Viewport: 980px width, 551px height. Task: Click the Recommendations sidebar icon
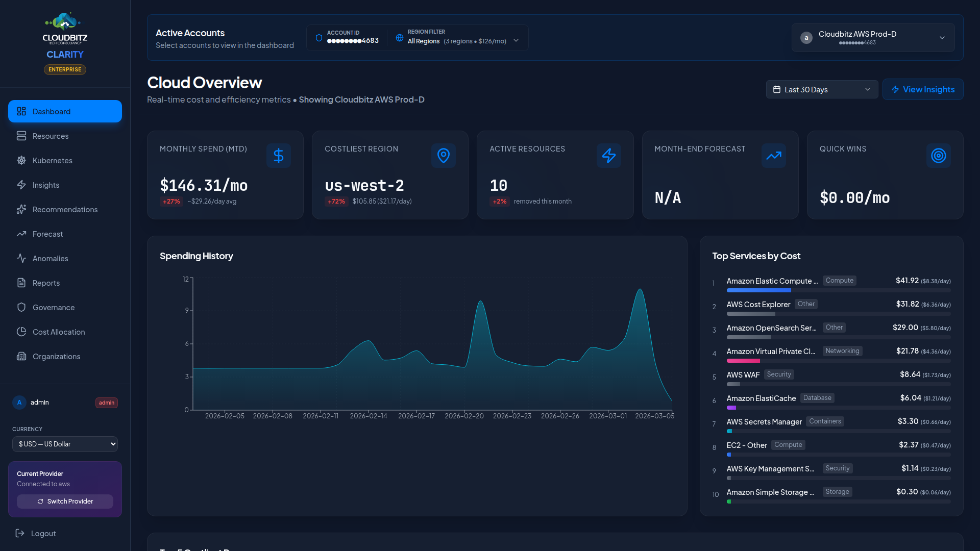21,209
